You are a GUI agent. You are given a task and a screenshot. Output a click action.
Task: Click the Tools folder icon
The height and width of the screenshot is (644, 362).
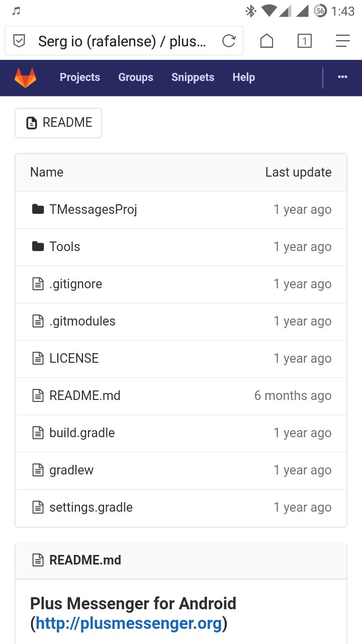[x=38, y=247]
